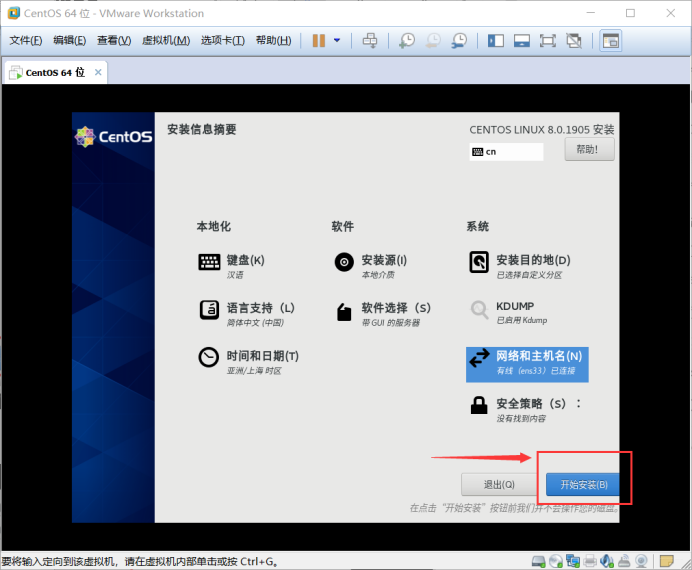Click the message log note icon

pos(666,561)
